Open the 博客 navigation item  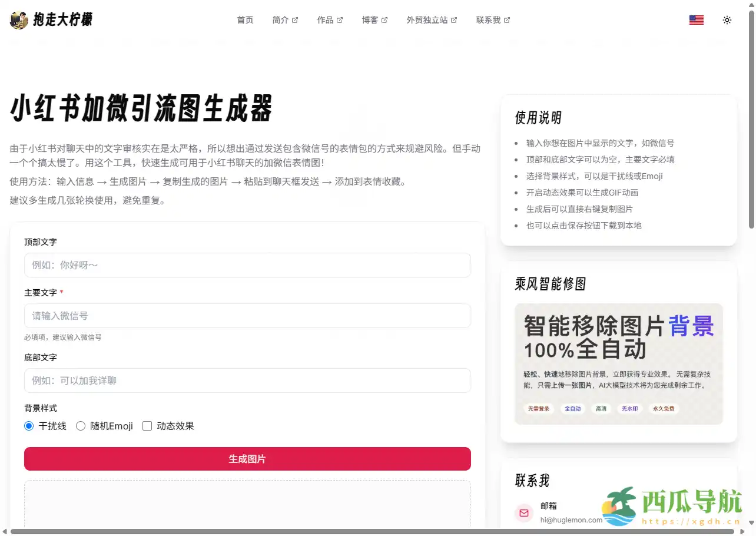tap(370, 19)
